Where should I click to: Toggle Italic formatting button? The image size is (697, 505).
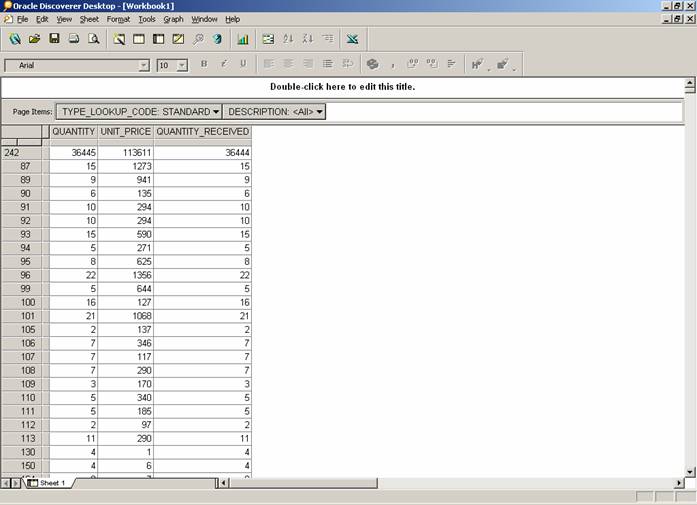click(223, 64)
